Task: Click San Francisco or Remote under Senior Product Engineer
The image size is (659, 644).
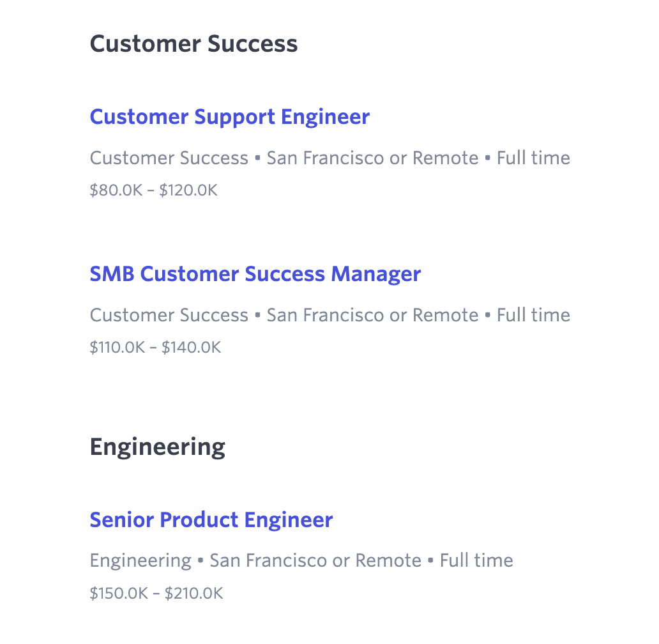Action: (x=315, y=560)
